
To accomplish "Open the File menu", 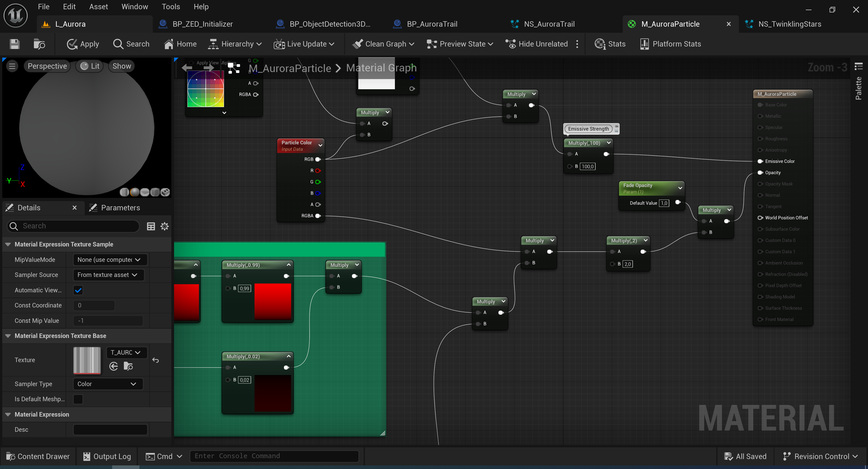I will click(43, 7).
